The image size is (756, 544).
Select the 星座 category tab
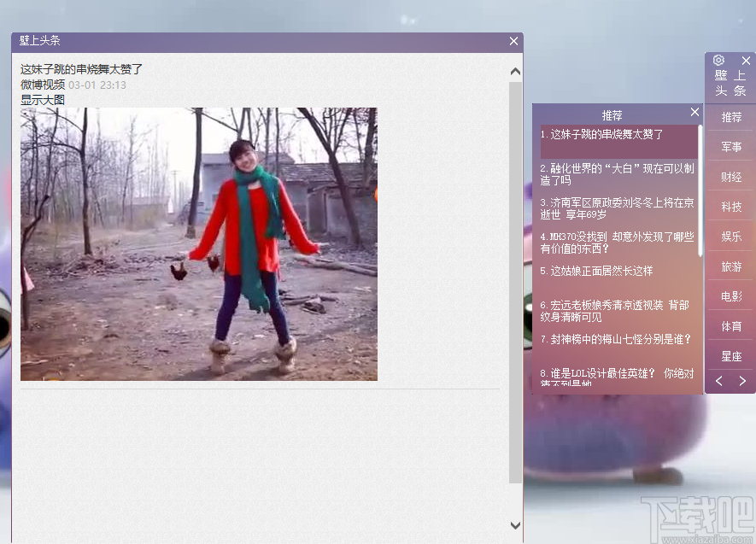coord(731,356)
